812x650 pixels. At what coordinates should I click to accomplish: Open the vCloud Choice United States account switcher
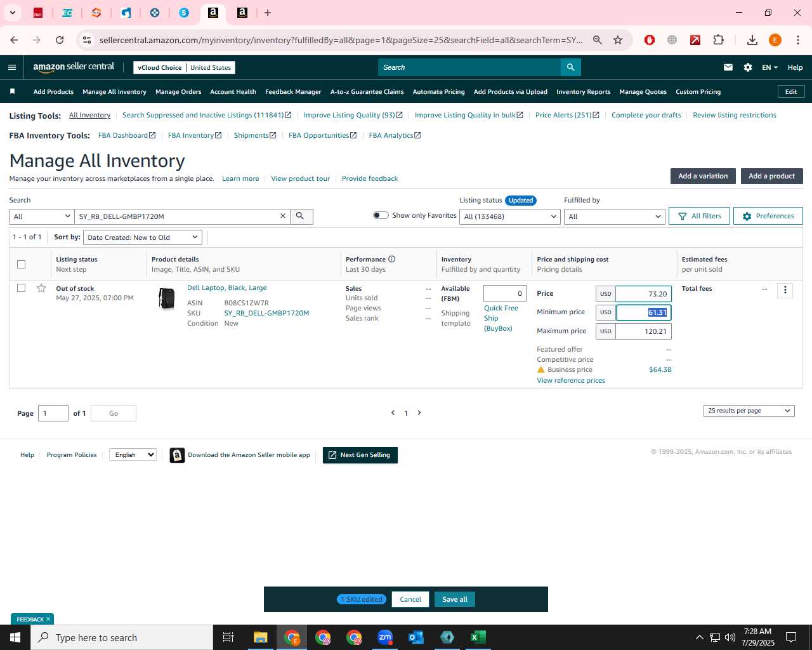185,67
